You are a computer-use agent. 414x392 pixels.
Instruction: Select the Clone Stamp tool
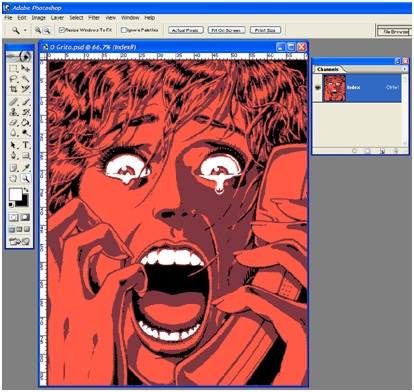tap(14, 112)
